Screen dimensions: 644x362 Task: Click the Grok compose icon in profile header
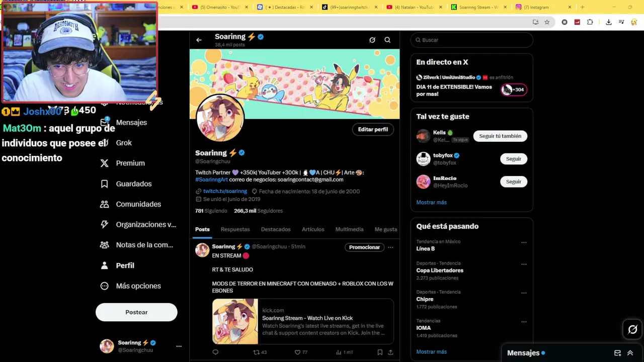(x=372, y=40)
